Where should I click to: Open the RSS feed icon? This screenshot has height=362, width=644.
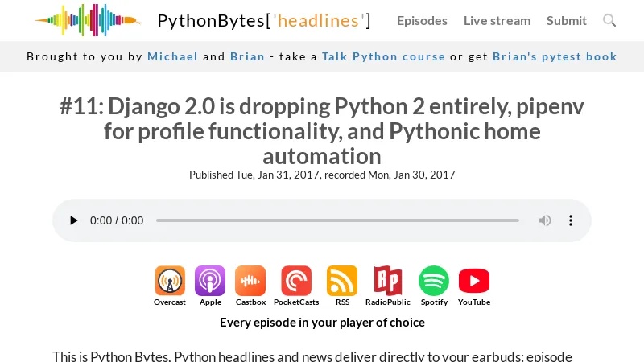(x=342, y=281)
